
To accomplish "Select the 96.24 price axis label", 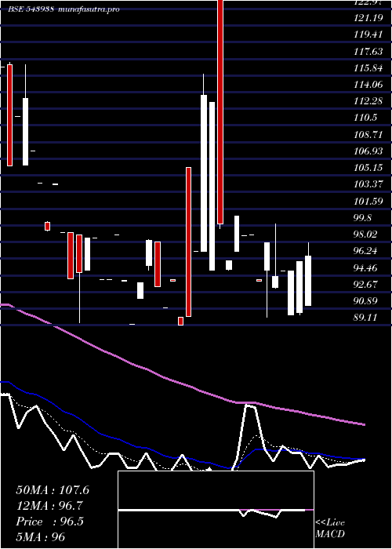I will click(x=365, y=251).
